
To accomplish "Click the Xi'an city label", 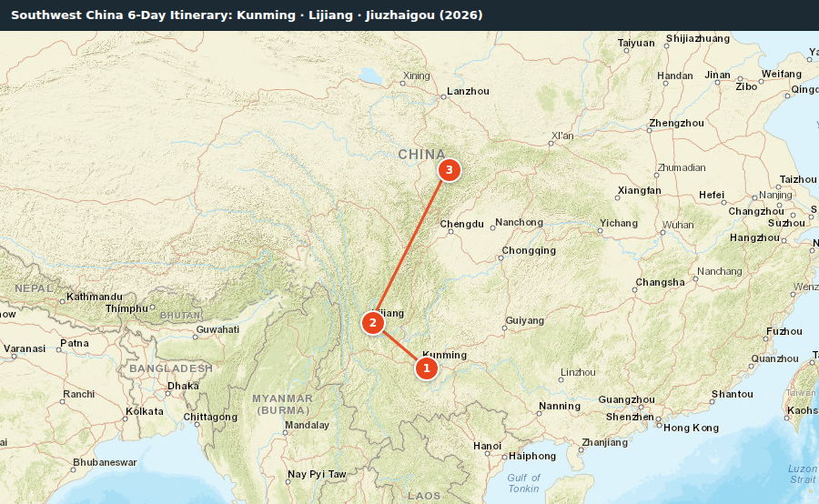I will click(x=562, y=136).
